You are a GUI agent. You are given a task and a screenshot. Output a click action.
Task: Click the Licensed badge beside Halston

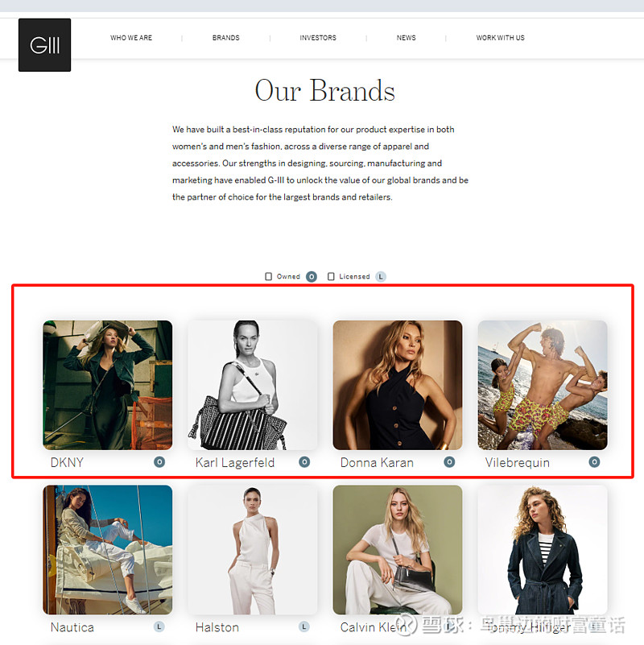click(x=304, y=626)
